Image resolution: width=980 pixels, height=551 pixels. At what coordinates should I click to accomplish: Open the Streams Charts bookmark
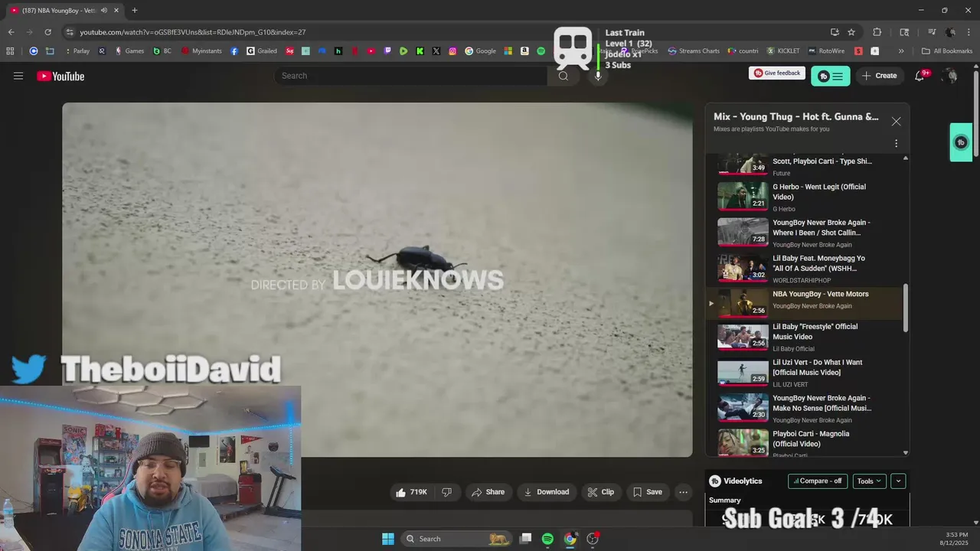coord(694,51)
